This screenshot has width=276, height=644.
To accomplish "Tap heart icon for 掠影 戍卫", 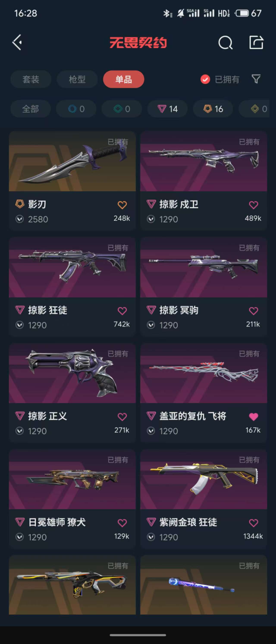I will pos(254,205).
